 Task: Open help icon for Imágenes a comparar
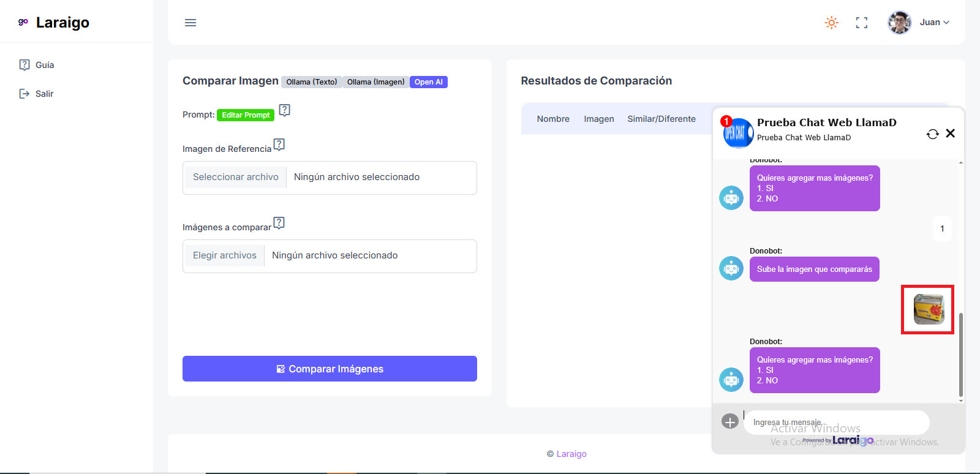tap(279, 223)
